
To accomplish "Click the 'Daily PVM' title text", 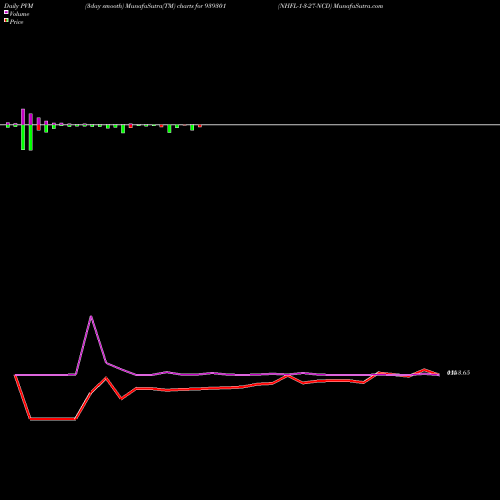I will pos(19,6).
